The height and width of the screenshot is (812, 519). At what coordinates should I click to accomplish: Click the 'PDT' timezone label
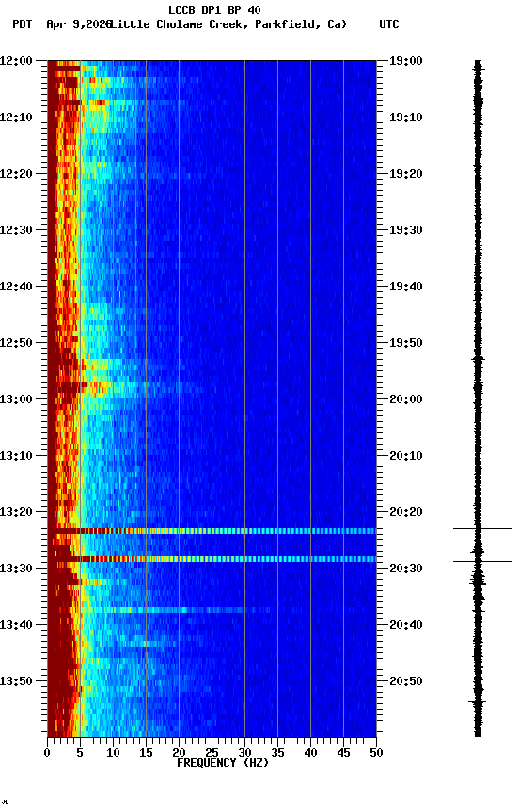[x=23, y=24]
